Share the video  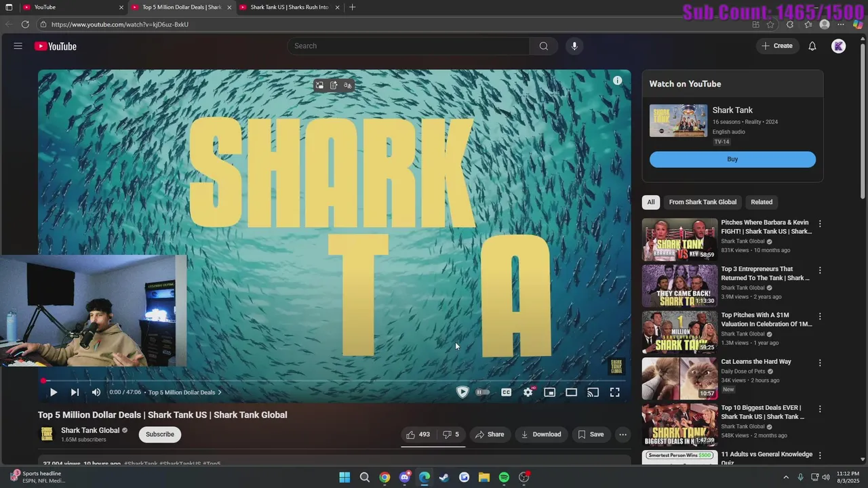[x=490, y=434]
